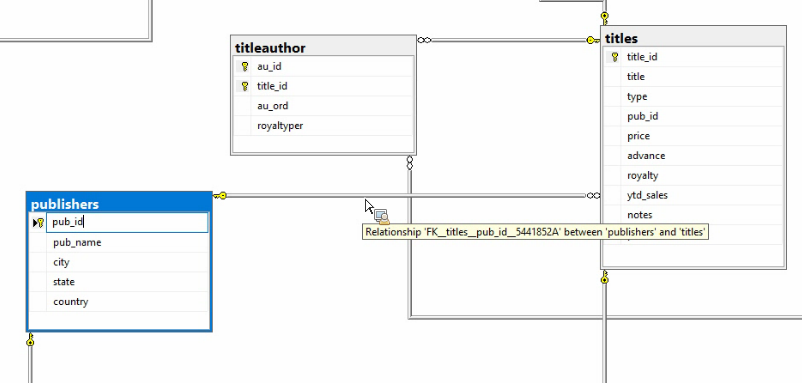The image size is (802, 383).
Task: Click the key endpoint left of titles header
Action: pos(593,40)
